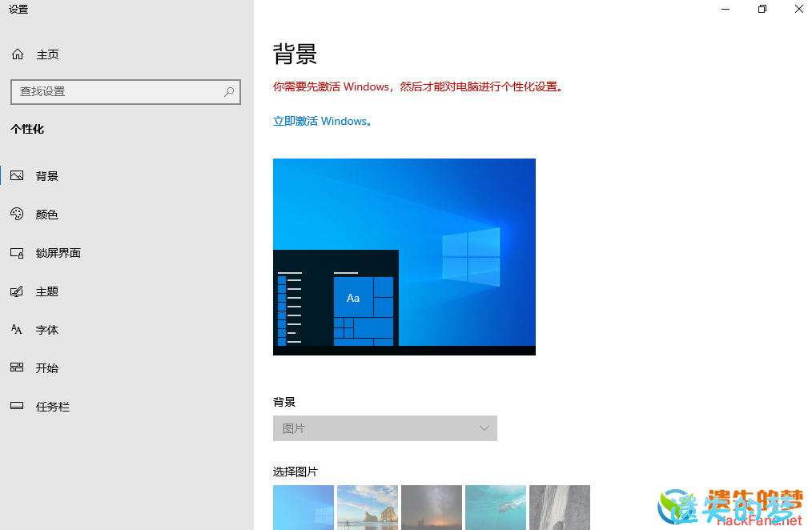Click the 个性化 section heading
This screenshot has height=530, width=812.
(x=27, y=129)
